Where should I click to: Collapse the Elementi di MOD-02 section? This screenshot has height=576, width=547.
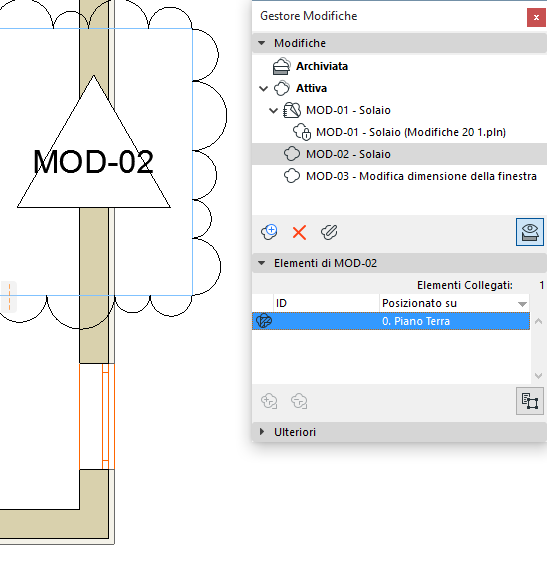click(262, 263)
